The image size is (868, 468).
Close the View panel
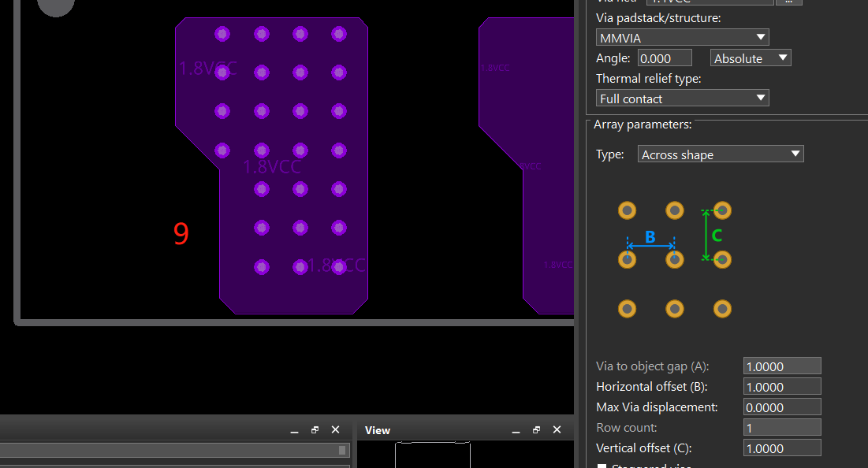click(557, 430)
